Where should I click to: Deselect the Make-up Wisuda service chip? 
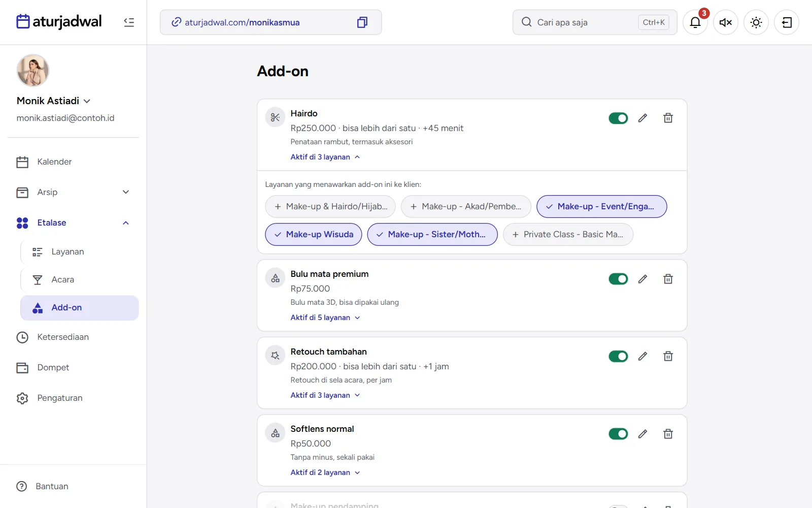tap(314, 235)
